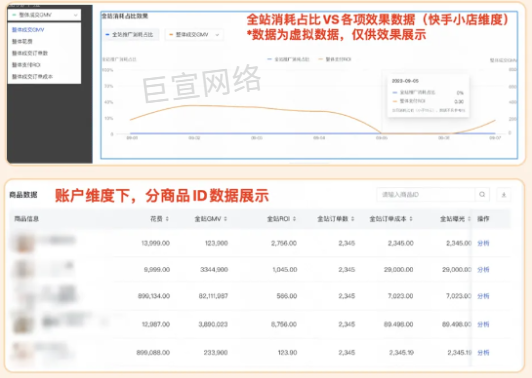Image resolution: width=532 pixels, height=378 pixels.
Task: Click product thumbnail in the 12,987.00 spend row
Action: coord(23,324)
